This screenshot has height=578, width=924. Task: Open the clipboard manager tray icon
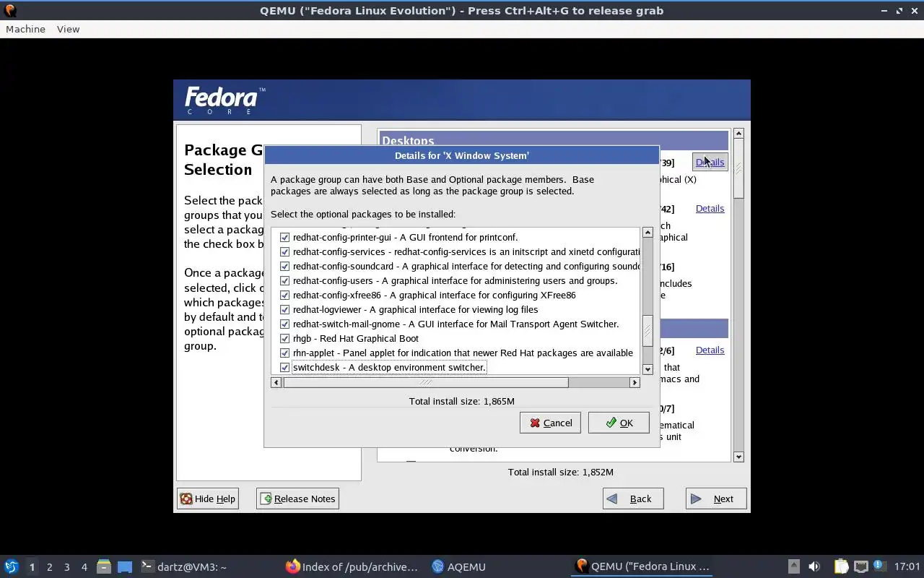click(841, 566)
